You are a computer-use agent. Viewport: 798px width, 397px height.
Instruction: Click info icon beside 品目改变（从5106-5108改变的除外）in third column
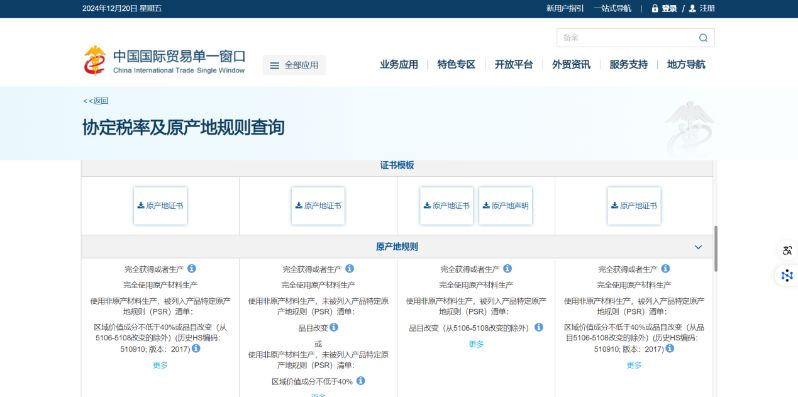click(x=538, y=327)
